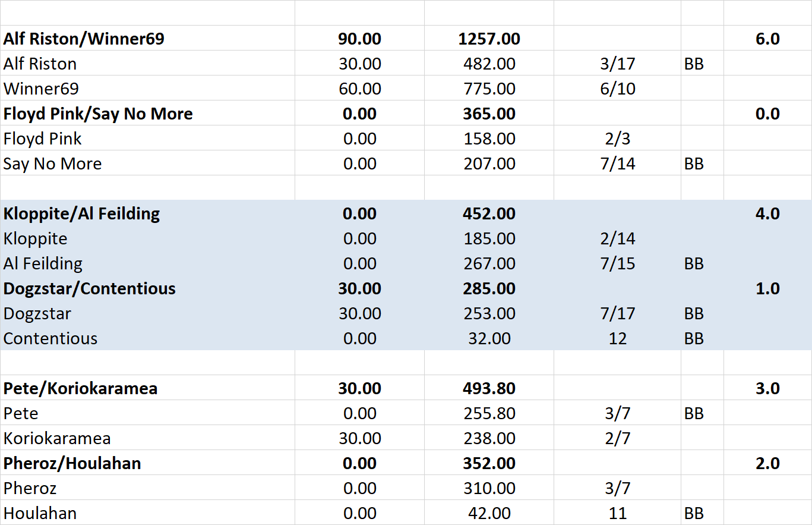Select the 7/17 cell in Dogzstar row
Viewport: 812px width, 525px height.
(618, 313)
